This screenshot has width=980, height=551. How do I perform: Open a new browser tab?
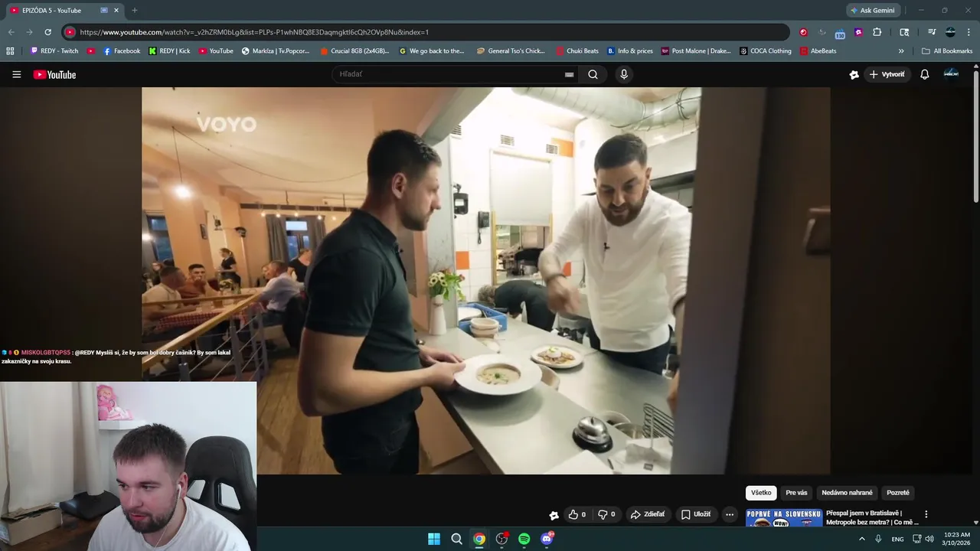pos(135,11)
